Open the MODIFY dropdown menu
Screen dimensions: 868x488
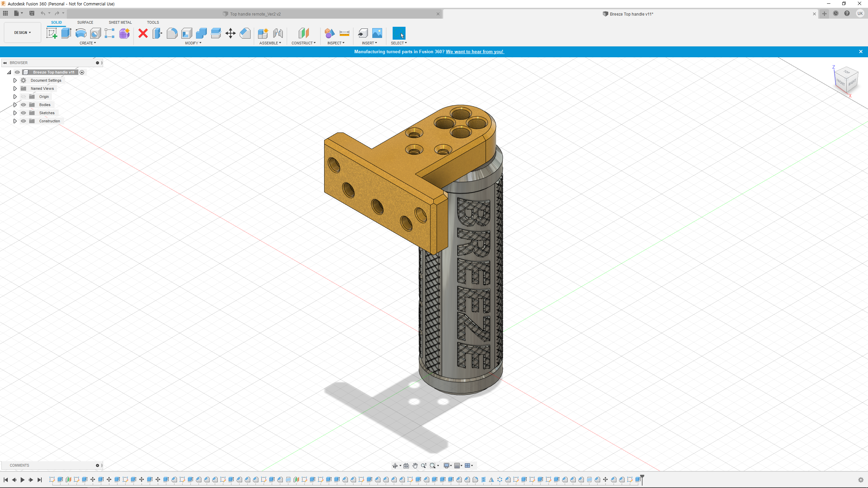[193, 43]
